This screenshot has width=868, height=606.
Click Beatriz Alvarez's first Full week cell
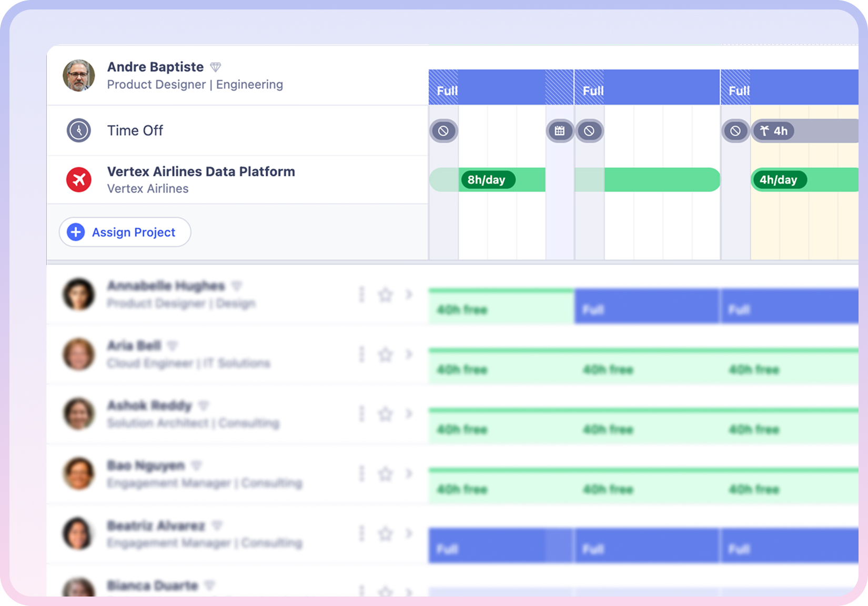click(501, 546)
